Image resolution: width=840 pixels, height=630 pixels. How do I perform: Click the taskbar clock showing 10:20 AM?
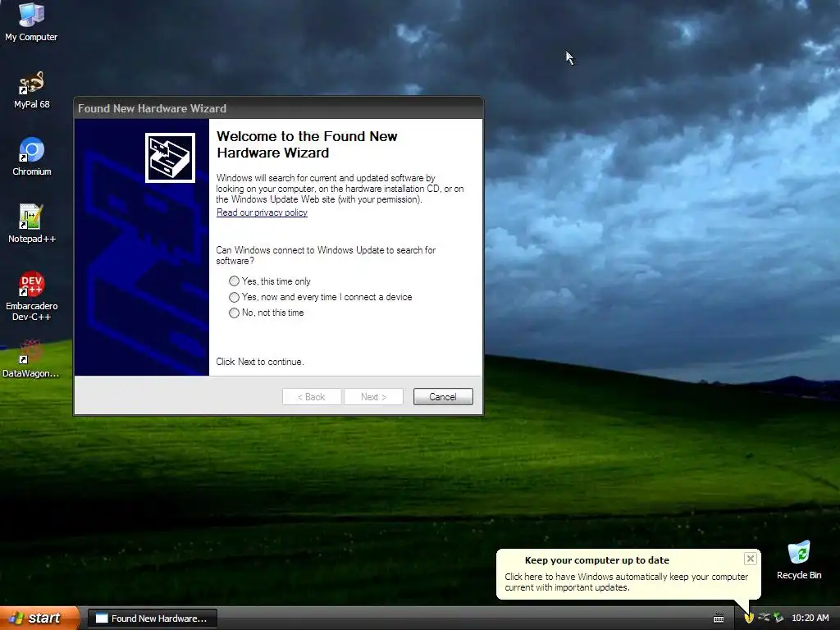pyautogui.click(x=810, y=618)
